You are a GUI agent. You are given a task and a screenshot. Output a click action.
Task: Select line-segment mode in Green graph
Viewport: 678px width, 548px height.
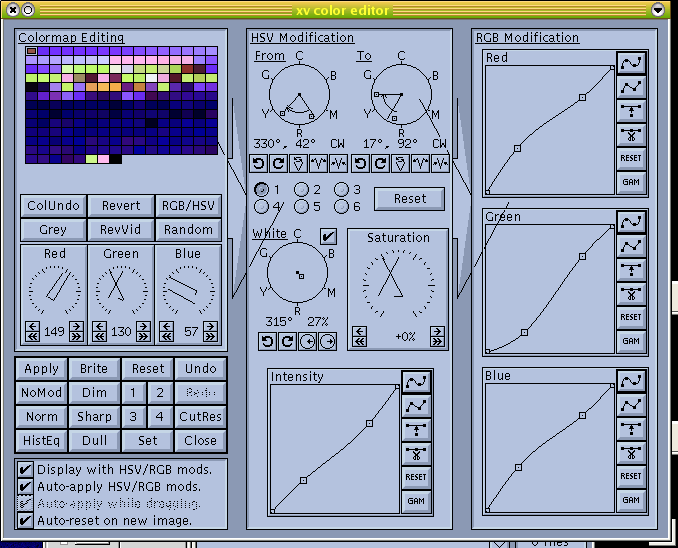631,246
